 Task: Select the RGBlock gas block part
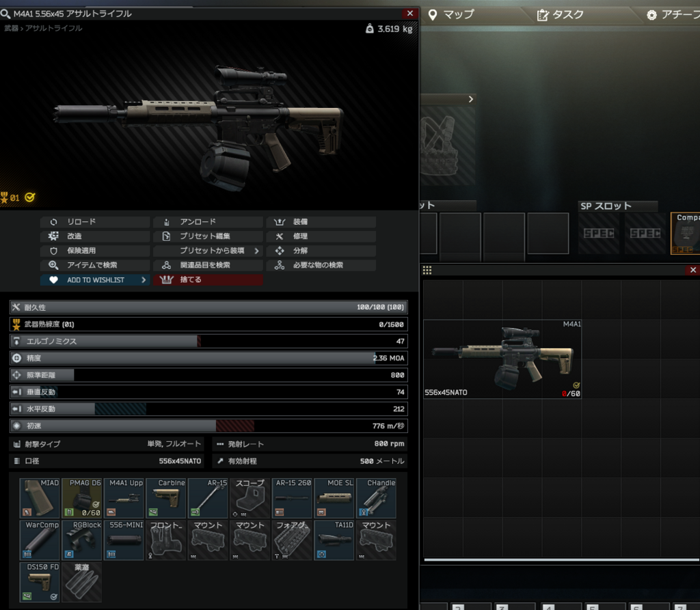[x=81, y=540]
